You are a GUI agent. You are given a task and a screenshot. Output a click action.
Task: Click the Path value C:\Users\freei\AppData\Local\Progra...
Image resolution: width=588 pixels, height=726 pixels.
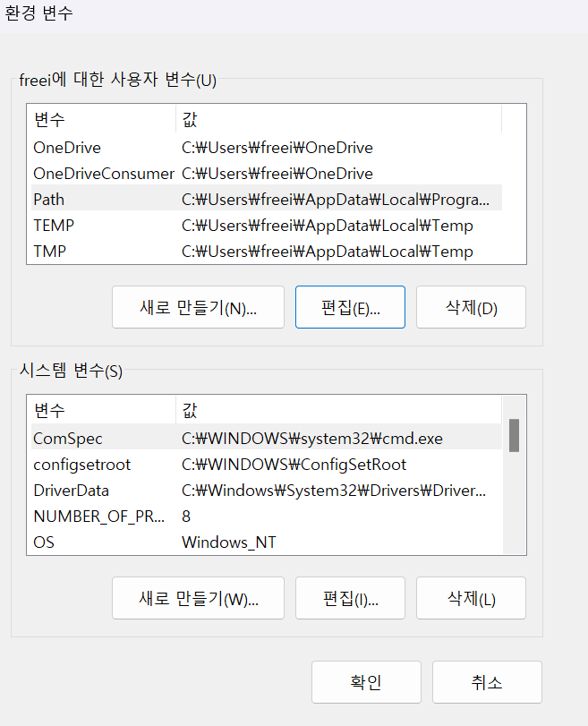tap(336, 200)
